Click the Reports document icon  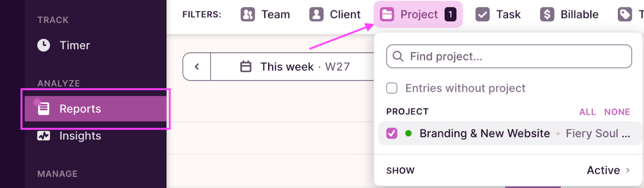(43, 109)
